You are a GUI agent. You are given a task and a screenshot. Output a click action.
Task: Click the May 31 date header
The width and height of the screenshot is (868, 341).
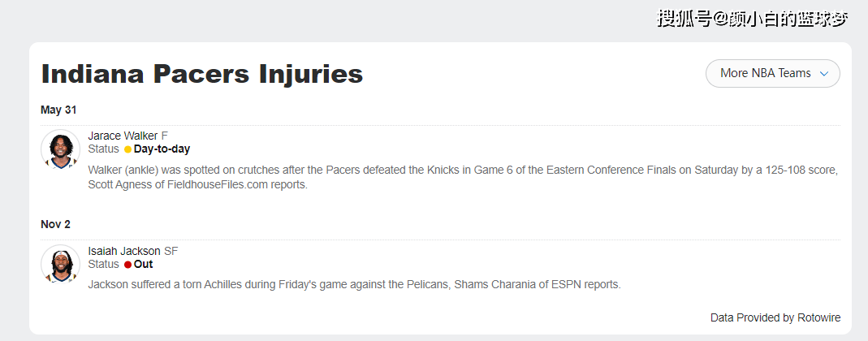(x=58, y=110)
